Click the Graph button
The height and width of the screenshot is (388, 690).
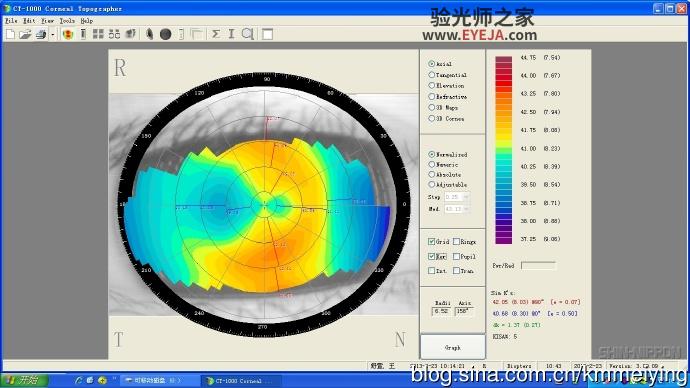coord(453,348)
